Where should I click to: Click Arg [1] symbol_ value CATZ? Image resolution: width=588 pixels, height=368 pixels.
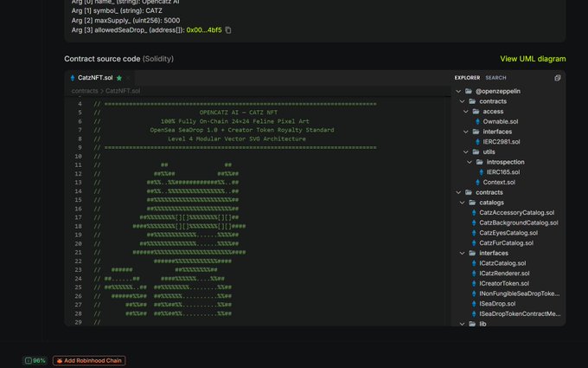click(x=154, y=10)
